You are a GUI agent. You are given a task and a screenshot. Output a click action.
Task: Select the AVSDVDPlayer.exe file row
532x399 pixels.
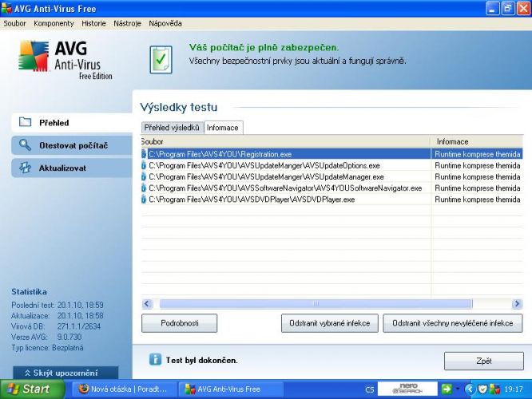pyautogui.click(x=332, y=199)
